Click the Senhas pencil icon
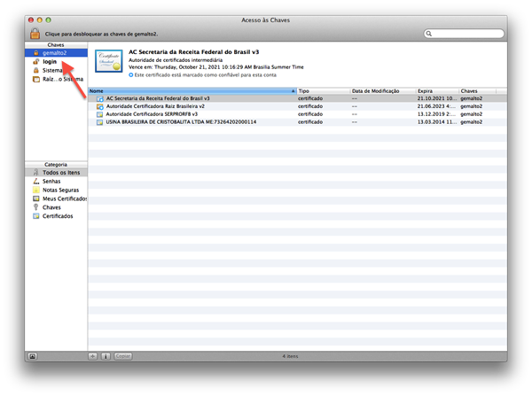Image resolution: width=532 pixels, height=396 pixels. 36,182
